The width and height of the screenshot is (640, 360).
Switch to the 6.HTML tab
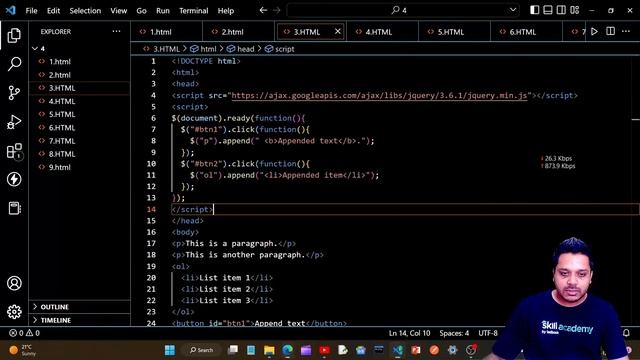[526, 32]
